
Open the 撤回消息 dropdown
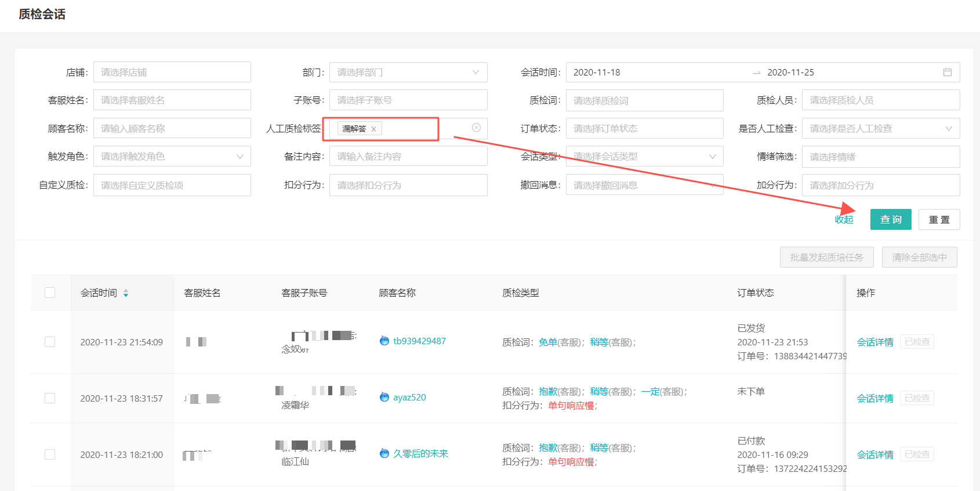[645, 185]
